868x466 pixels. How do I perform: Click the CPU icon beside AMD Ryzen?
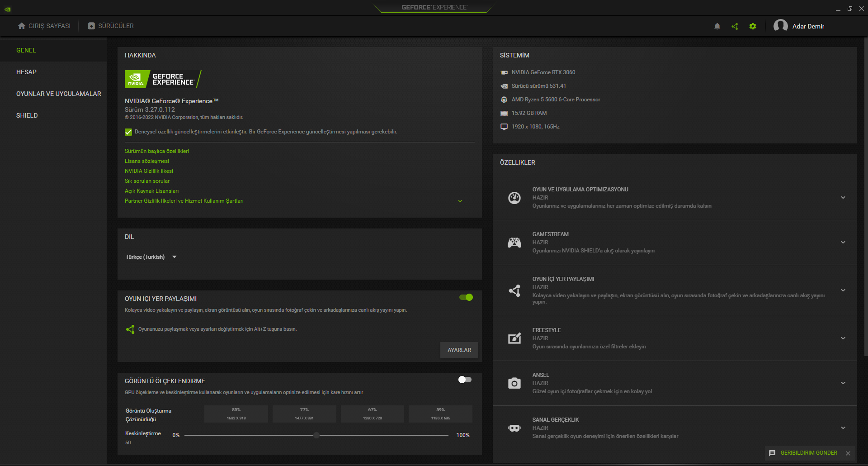point(504,100)
